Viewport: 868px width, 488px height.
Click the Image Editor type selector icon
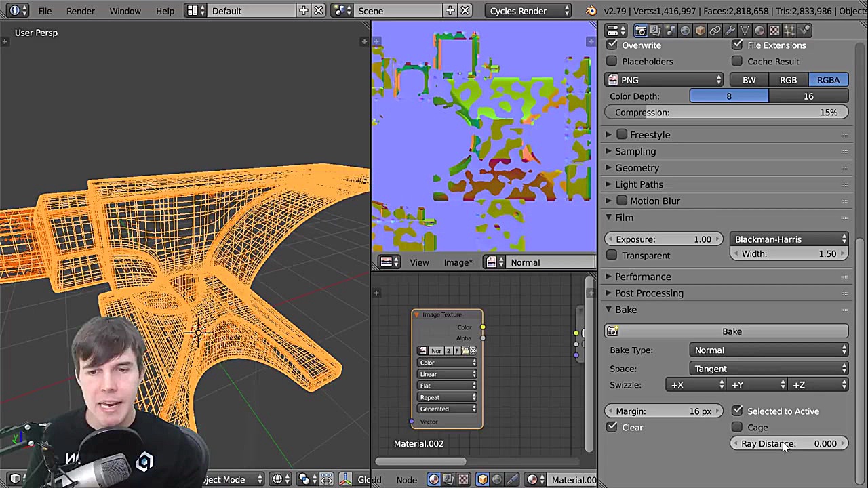coord(390,262)
